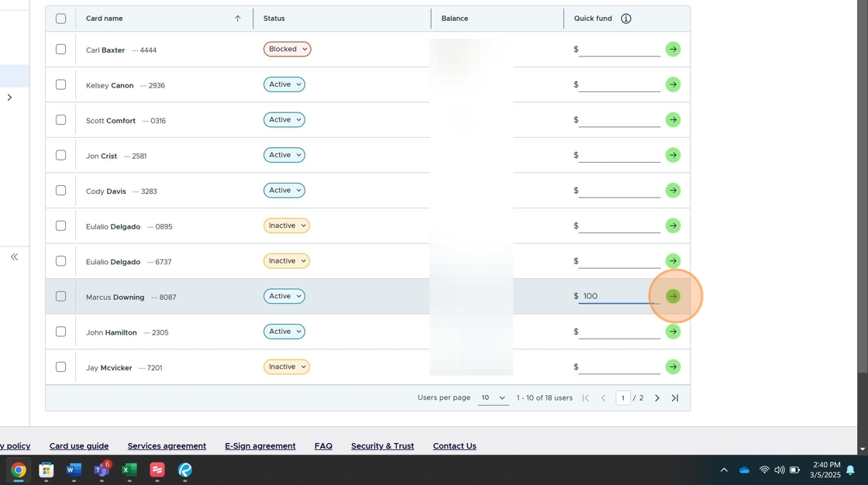Viewport: 868px width, 485px height.
Task: Sort by Card name arrow
Action: 237,19
